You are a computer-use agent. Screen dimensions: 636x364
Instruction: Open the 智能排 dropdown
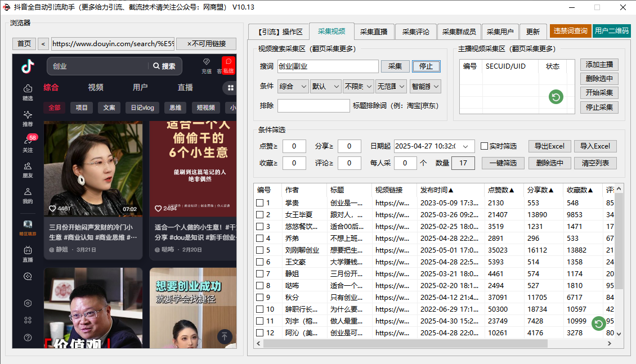tap(425, 86)
